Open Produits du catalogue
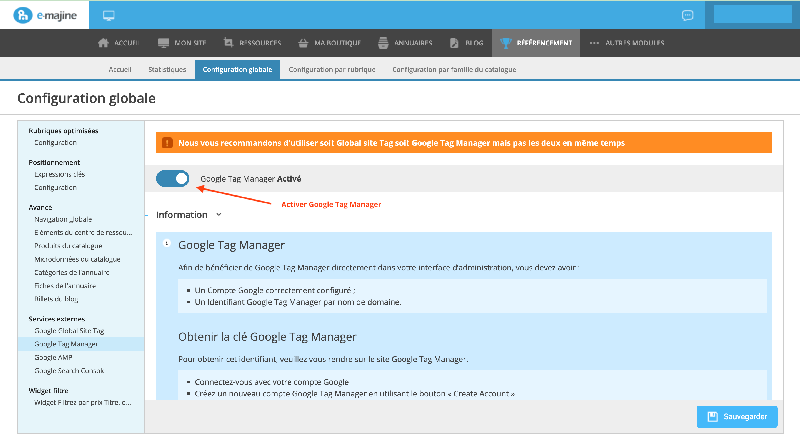 click(68, 246)
